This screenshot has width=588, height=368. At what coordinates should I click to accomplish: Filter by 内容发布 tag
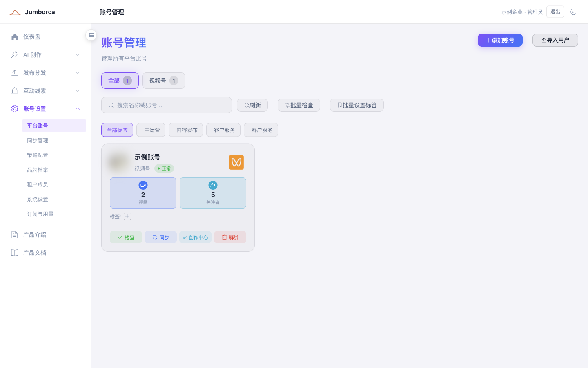[x=186, y=130]
